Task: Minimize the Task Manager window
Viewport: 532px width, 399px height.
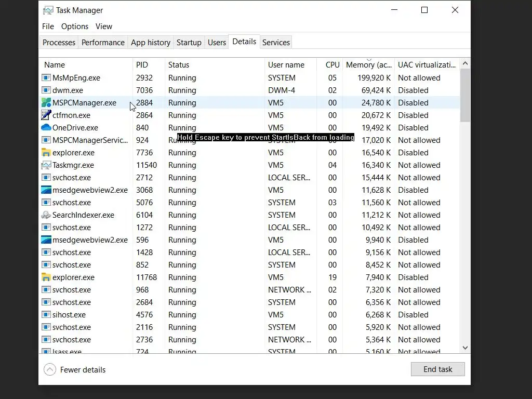Action: [x=394, y=10]
